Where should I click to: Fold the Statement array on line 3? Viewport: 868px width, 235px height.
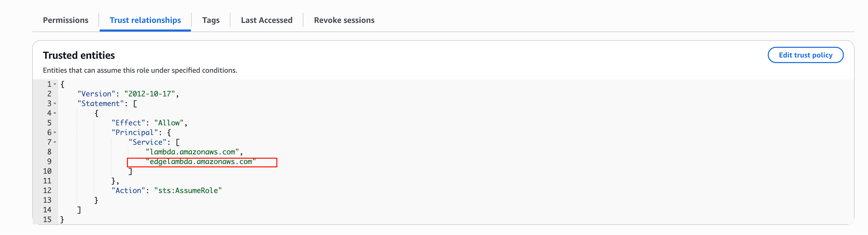(x=55, y=104)
